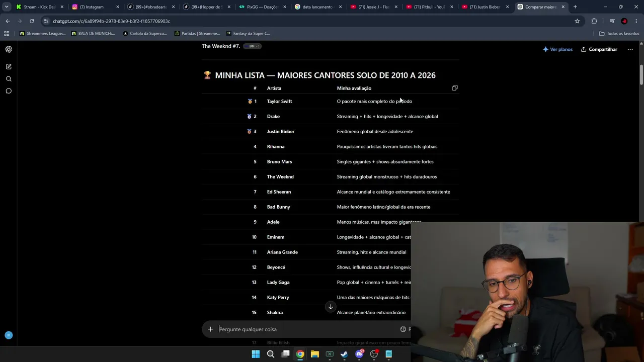The width and height of the screenshot is (644, 362).
Task: Open a new Chrome tab
Action: tap(575, 7)
